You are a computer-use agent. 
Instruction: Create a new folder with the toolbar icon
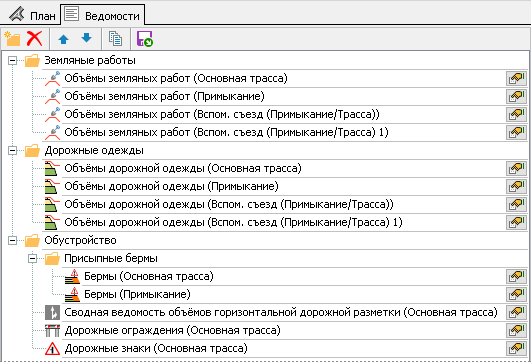pyautogui.click(x=12, y=39)
